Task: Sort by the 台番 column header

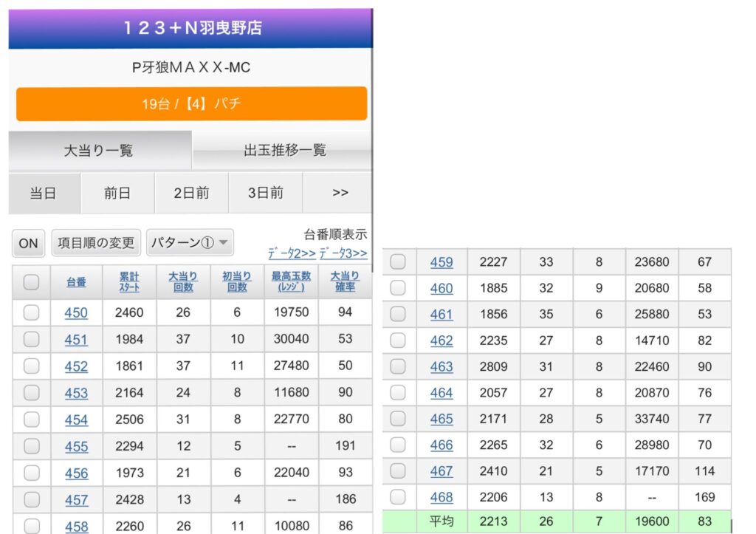Action: 76,282
